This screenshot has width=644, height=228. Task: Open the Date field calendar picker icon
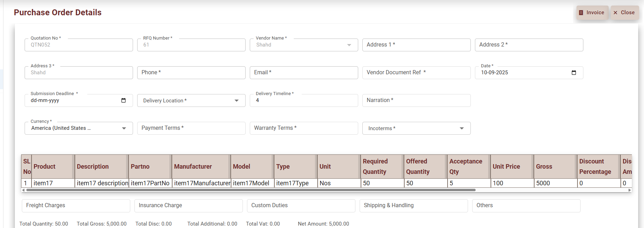(x=574, y=73)
